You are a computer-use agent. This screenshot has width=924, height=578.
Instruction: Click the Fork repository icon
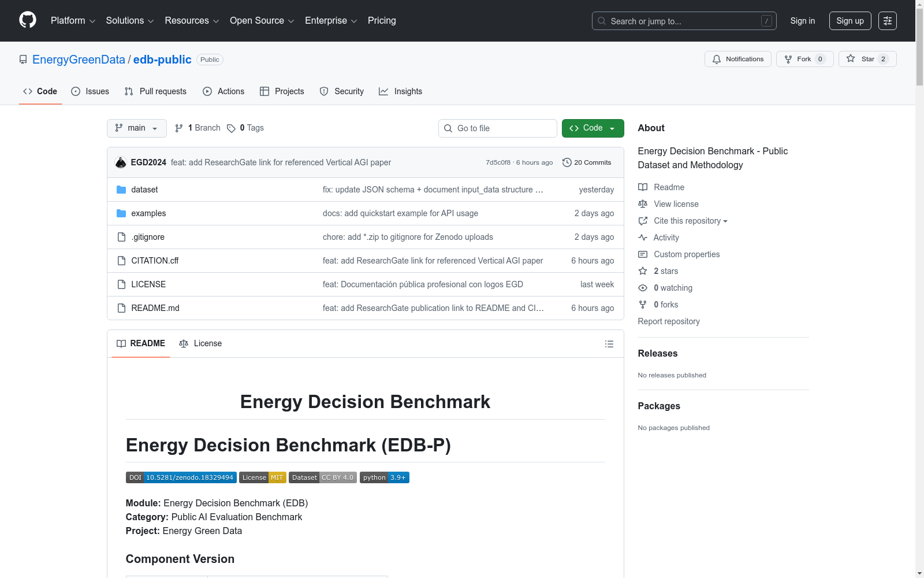click(788, 59)
